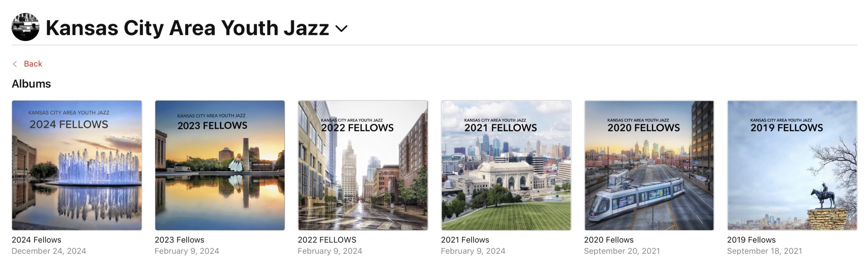
Task: Click the Albums section heading
Action: tap(31, 84)
